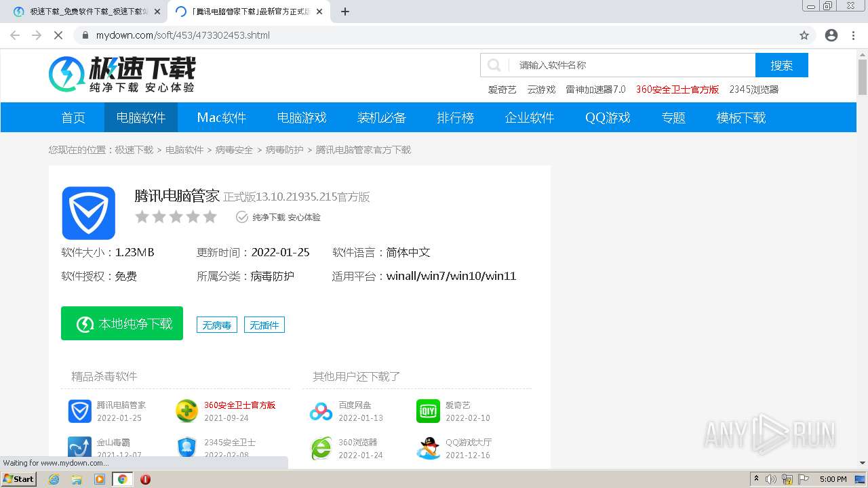Click the volume icon in system tray
The image size is (868, 488).
[772, 479]
